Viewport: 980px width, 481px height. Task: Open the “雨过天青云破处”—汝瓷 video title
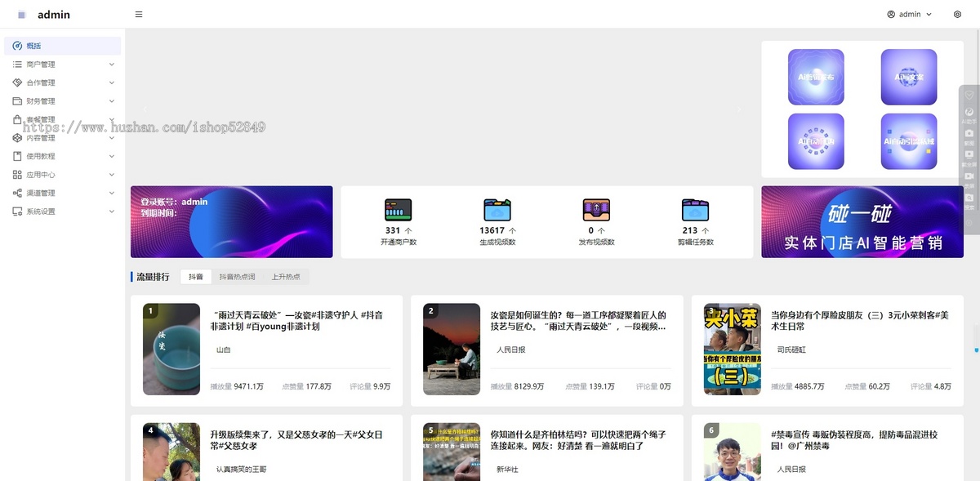pos(296,320)
